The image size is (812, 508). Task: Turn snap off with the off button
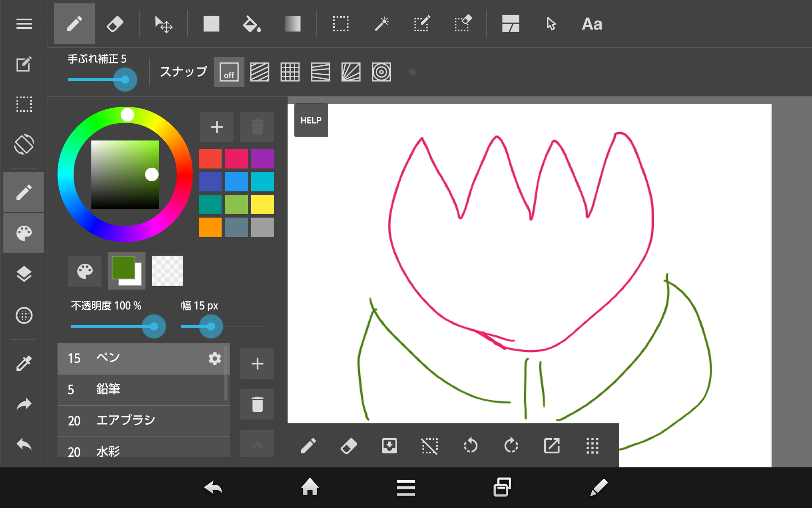(x=229, y=72)
